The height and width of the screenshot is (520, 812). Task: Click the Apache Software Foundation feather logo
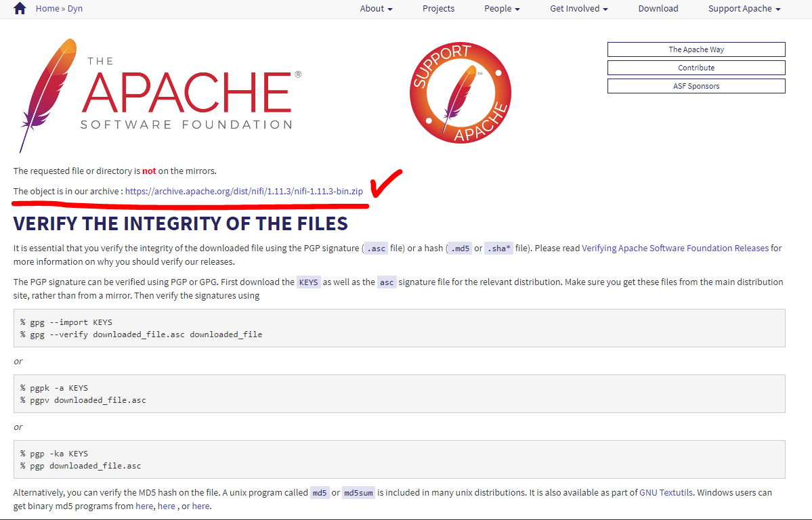161,96
